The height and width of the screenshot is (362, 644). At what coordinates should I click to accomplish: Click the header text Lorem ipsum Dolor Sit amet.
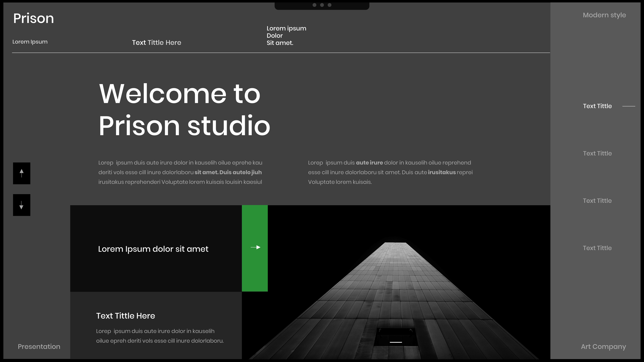pos(287,36)
